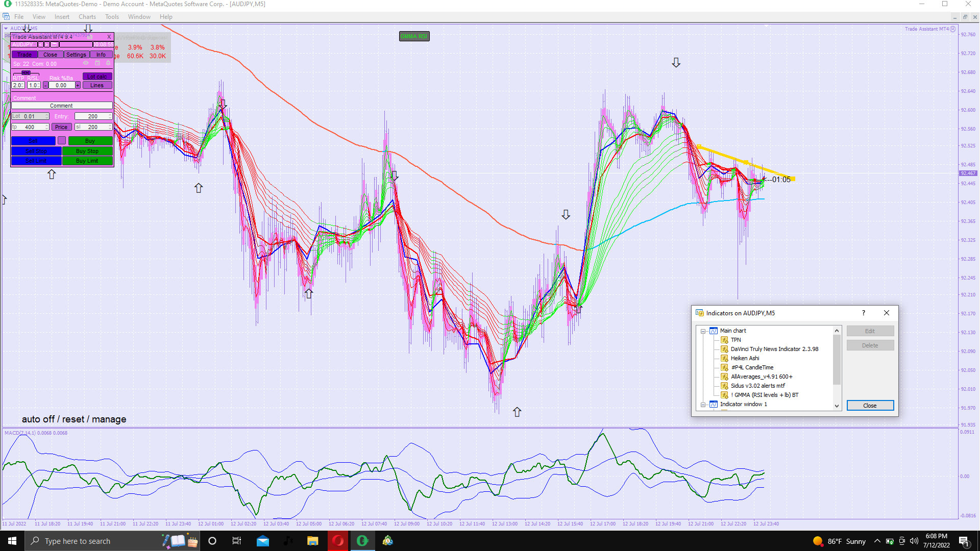Select the Heiken Ashi indicator icon
Viewport: 980px width, 551px height.
coord(724,358)
